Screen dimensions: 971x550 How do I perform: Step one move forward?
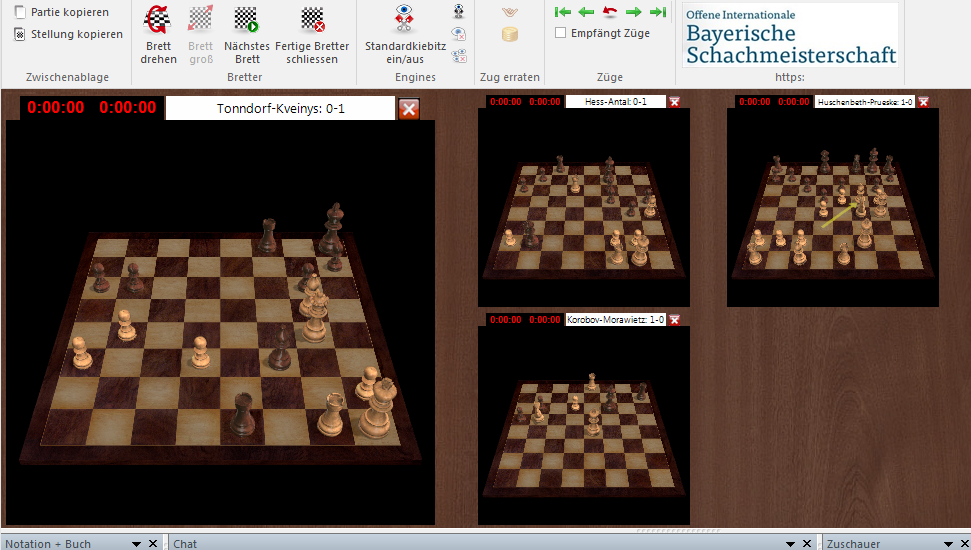pos(633,12)
